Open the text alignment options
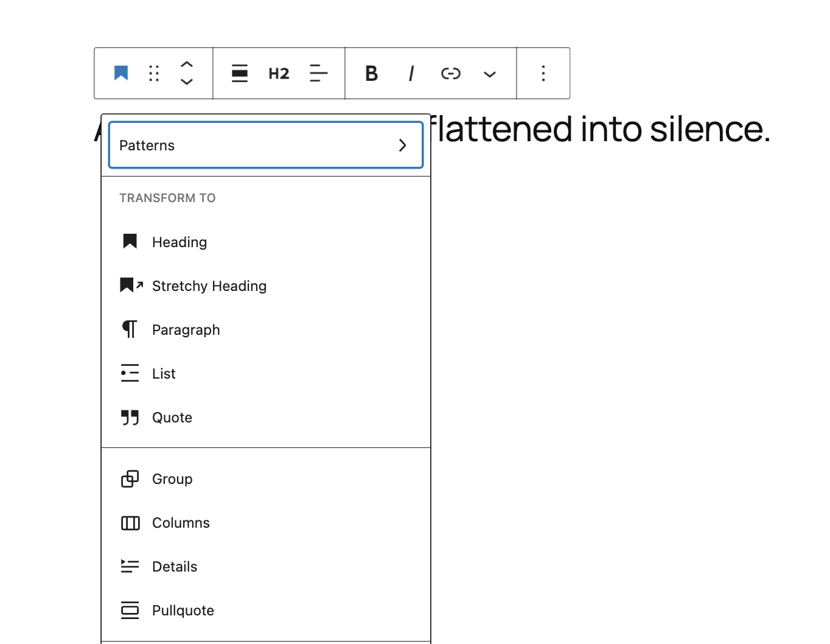830x644 pixels. (x=318, y=74)
